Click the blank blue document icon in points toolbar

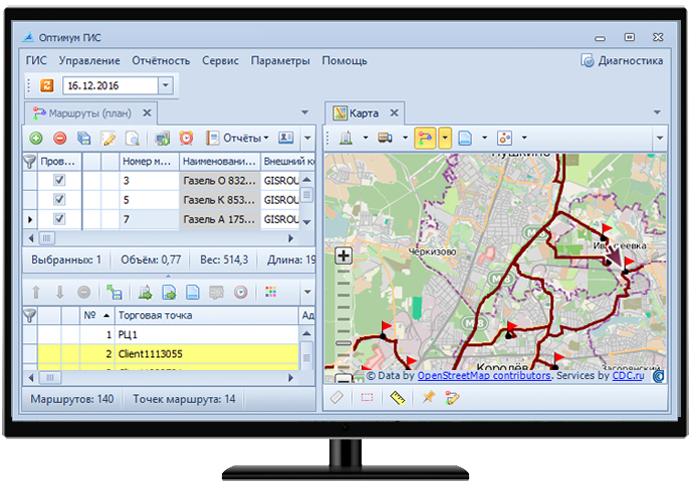coord(192,292)
